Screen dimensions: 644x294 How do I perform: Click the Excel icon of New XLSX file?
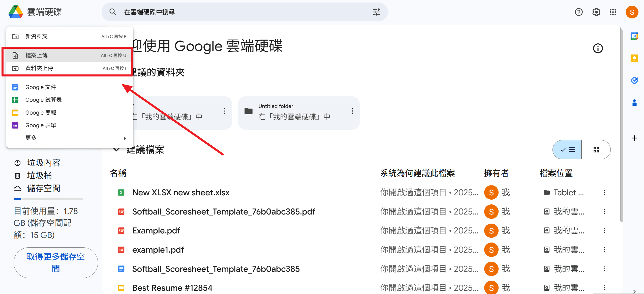[x=121, y=193]
